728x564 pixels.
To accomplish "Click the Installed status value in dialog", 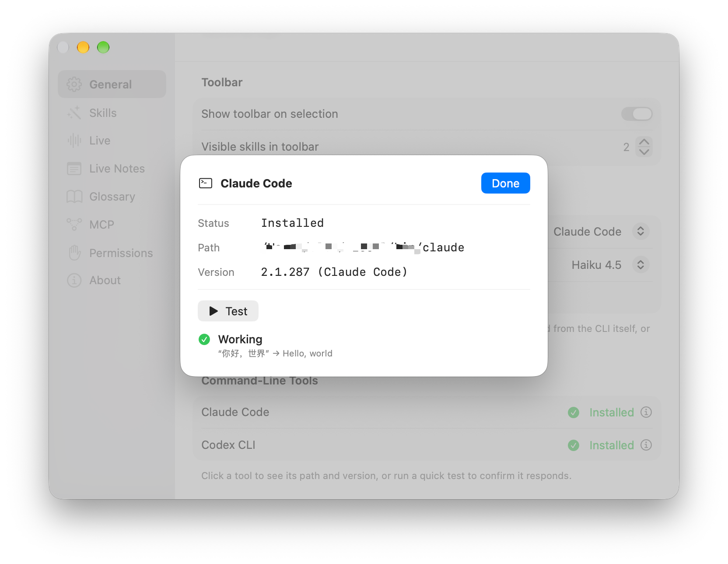I will point(292,223).
